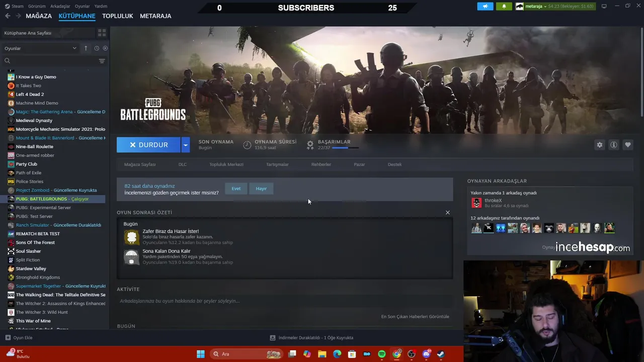644x362 pixels.
Task: Open the green notifications bell
Action: pos(504,6)
